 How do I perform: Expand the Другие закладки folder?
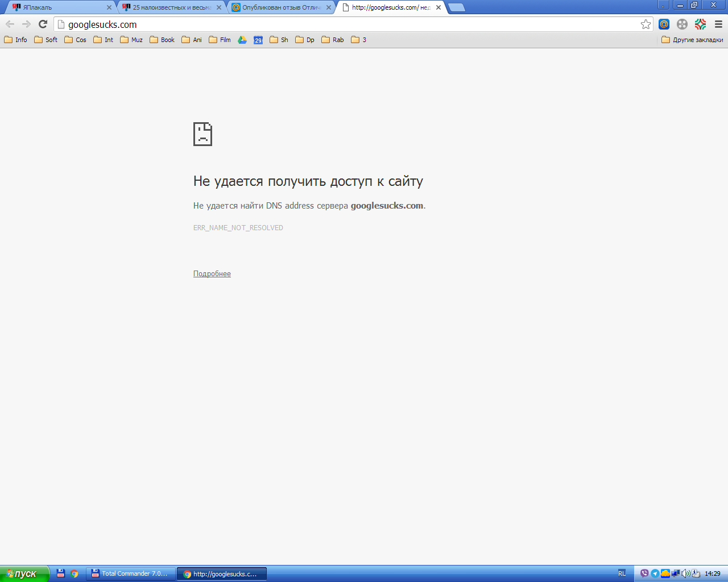point(693,40)
